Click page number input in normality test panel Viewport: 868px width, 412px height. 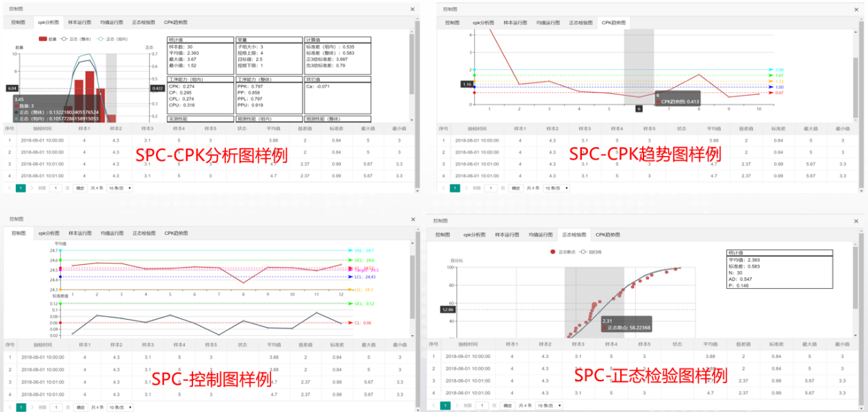[483, 405]
